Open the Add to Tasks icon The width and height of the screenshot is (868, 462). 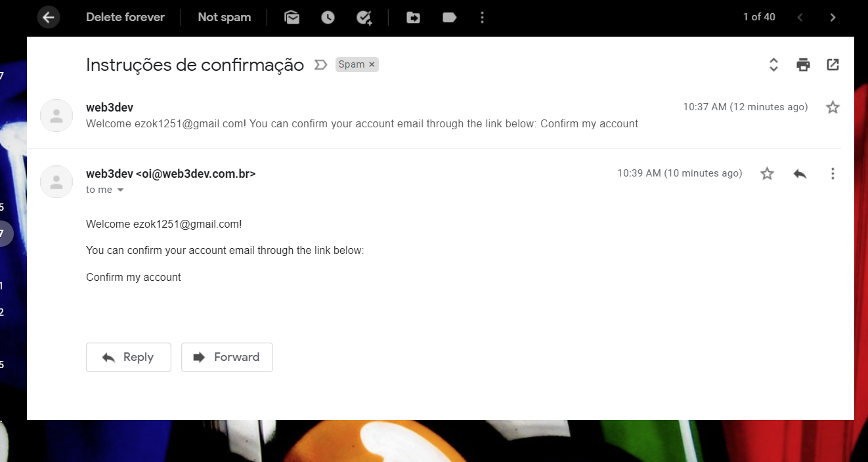tap(365, 17)
